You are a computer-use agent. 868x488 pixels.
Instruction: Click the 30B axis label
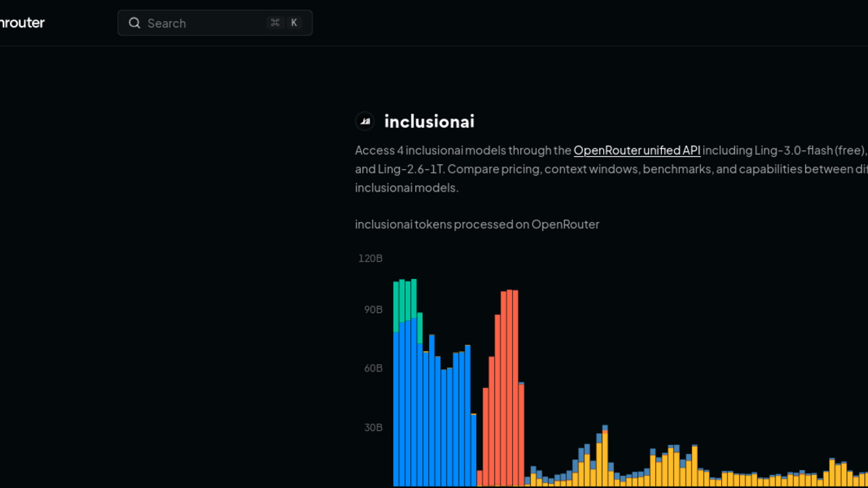373,427
